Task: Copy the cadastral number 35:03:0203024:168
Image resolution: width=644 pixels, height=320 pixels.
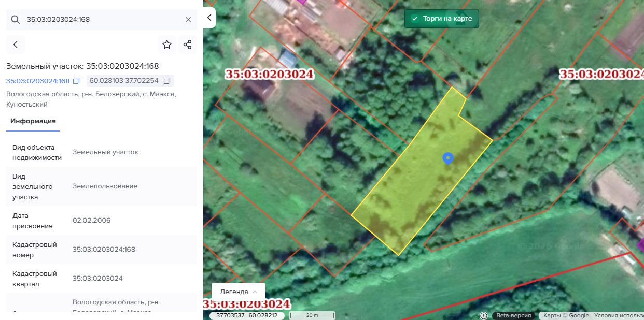Action: pos(76,81)
